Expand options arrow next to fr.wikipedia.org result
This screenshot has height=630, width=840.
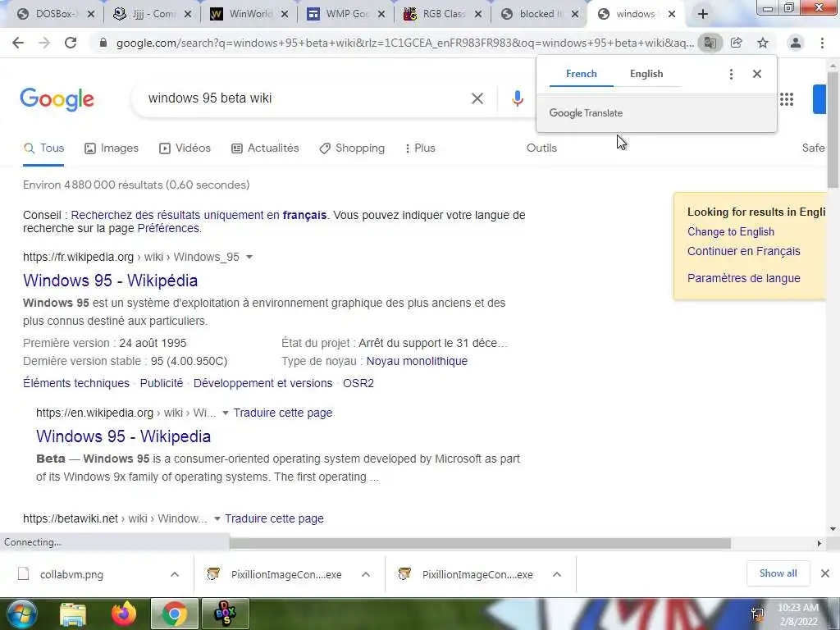(249, 257)
